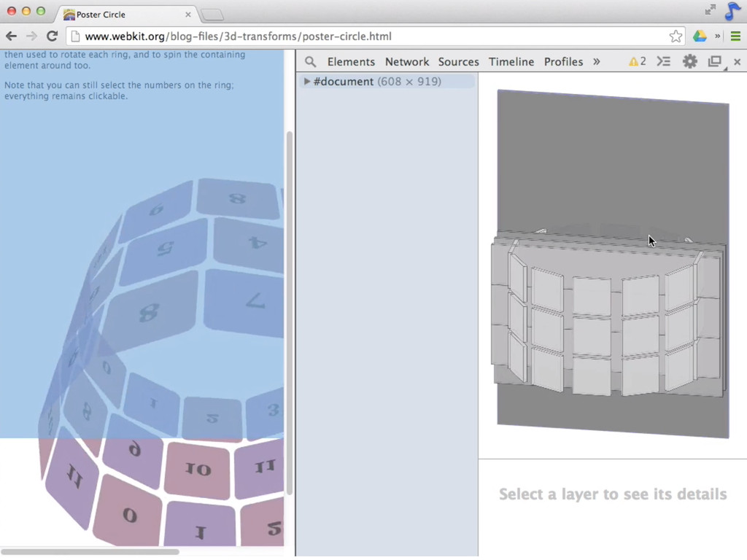Screen dimensions: 747x560
Task: Click the address bar URL field
Action: point(365,36)
